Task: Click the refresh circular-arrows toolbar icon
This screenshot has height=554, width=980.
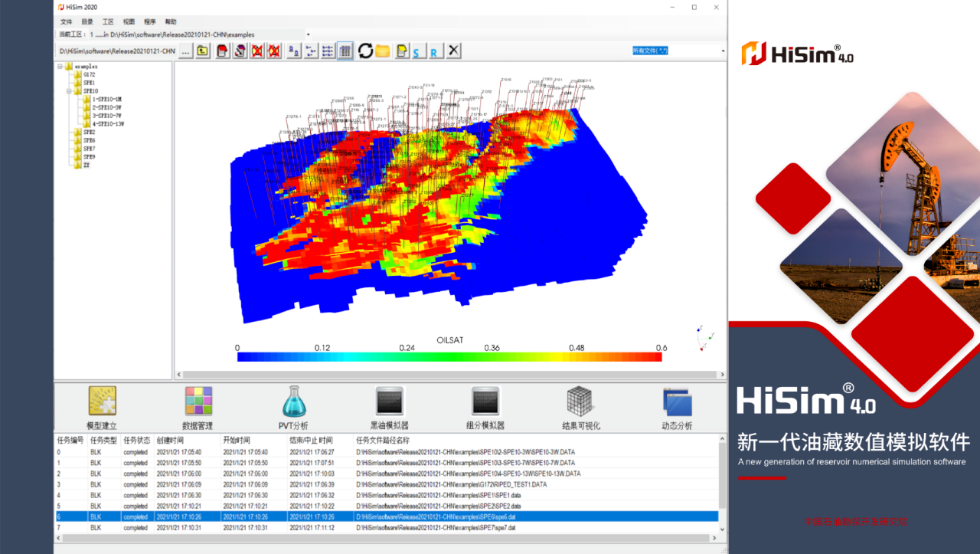Action: (365, 51)
